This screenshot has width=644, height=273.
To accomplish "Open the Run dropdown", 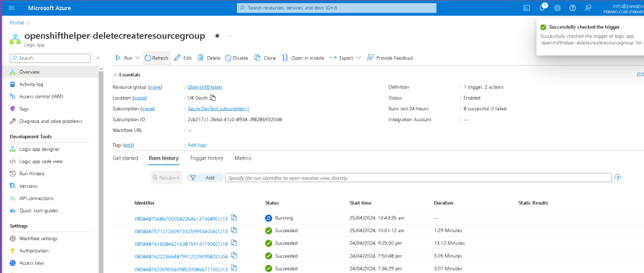I will pos(127,58).
